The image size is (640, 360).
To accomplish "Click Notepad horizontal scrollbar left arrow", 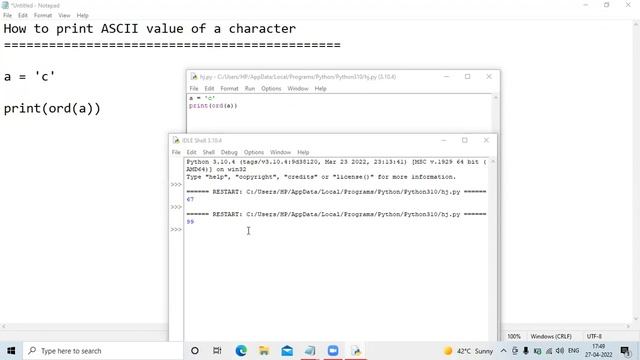I will 4,326.
